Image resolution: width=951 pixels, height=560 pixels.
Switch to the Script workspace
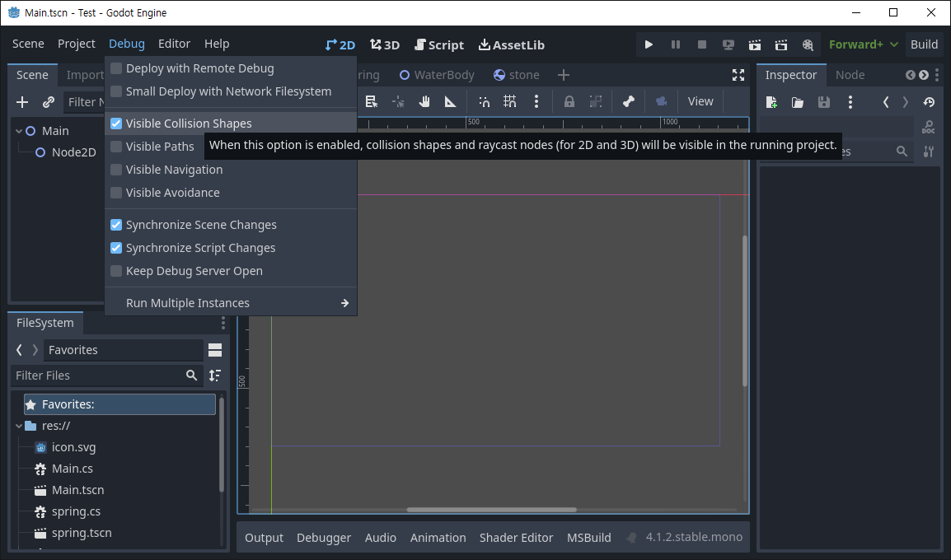click(x=439, y=44)
